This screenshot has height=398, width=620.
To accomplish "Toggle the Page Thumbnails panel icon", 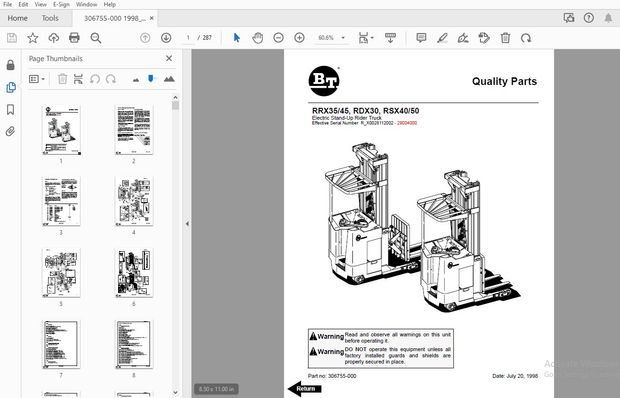I will pos(11,87).
